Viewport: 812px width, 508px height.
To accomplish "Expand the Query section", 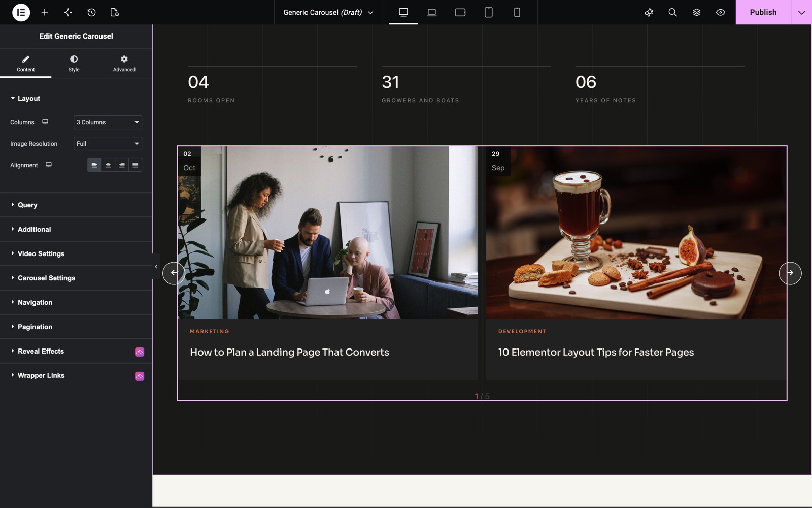I will (76, 205).
